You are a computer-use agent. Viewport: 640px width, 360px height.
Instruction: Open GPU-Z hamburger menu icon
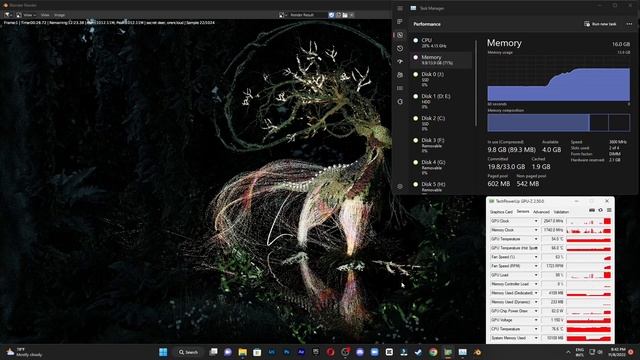pyautogui.click(x=609, y=210)
